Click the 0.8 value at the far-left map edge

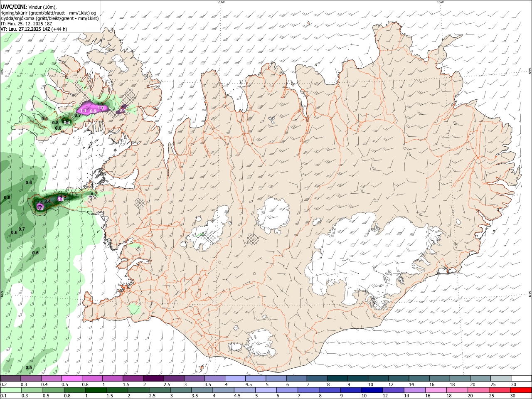(x=7, y=197)
